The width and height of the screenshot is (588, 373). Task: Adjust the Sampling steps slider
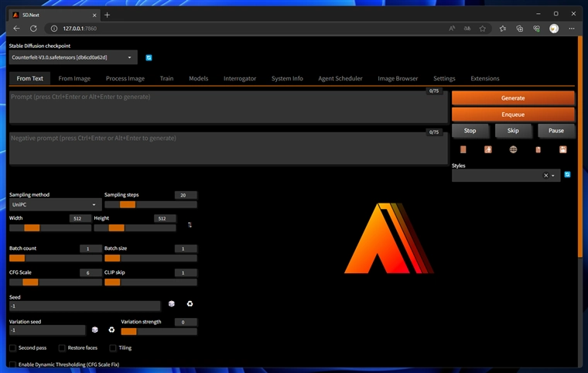pos(150,204)
